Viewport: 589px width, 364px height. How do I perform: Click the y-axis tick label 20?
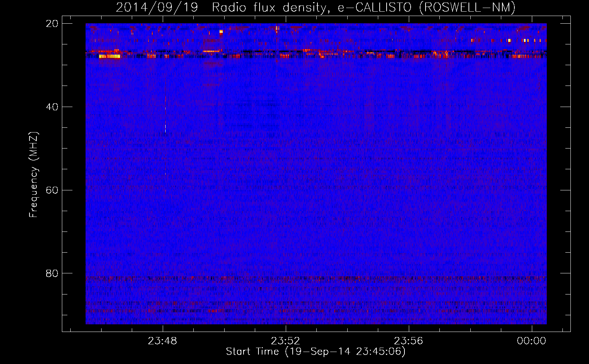52,24
